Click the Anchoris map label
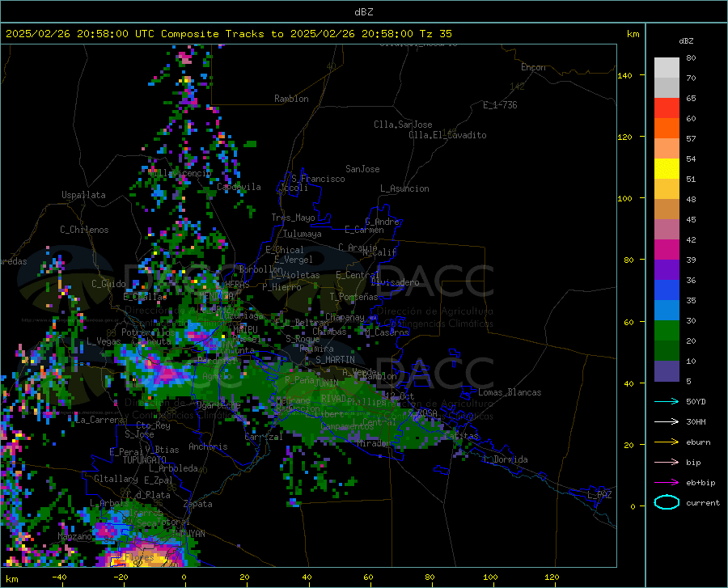Screen dimensions: 728x588 208,446
